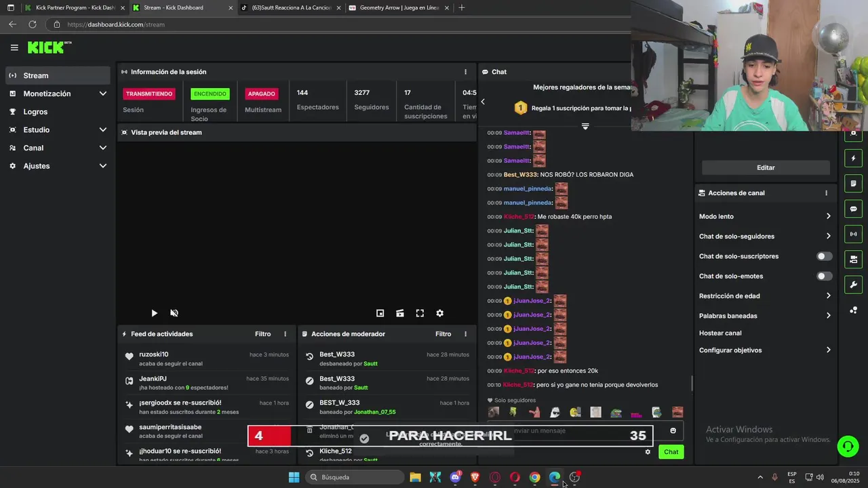Click the three-dots icon below wrench
This screenshot has width=868, height=488.
(853, 310)
